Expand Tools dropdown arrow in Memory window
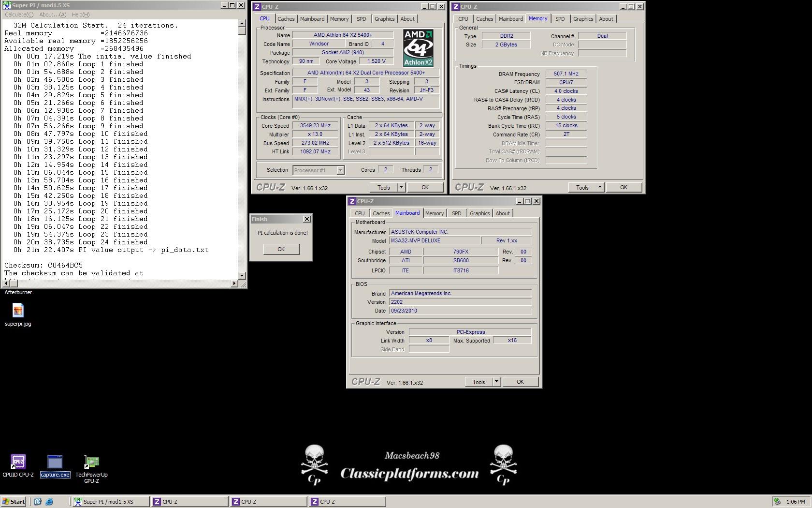Viewport: 812px width, 508px height. [600, 187]
